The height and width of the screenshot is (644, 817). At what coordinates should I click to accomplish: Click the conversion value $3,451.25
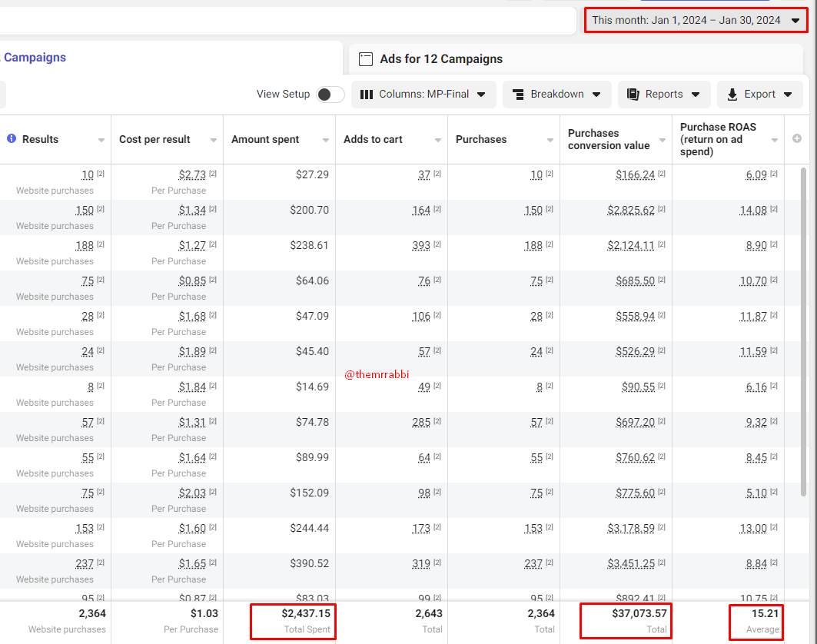tap(631, 563)
